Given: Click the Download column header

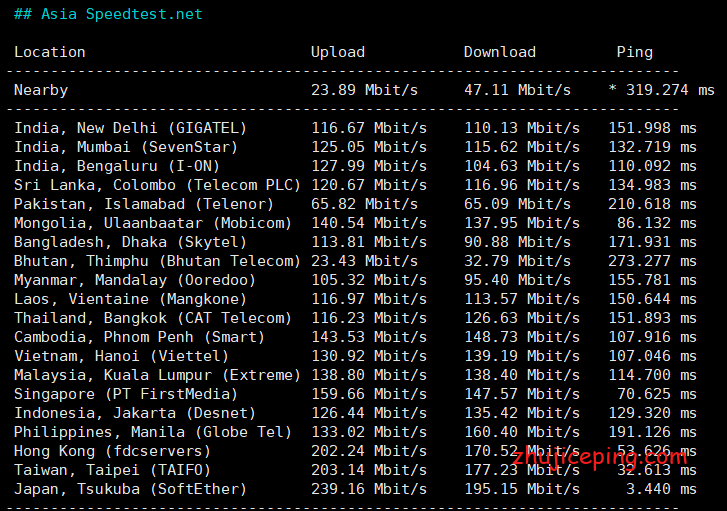Looking at the screenshot, I should [500, 52].
